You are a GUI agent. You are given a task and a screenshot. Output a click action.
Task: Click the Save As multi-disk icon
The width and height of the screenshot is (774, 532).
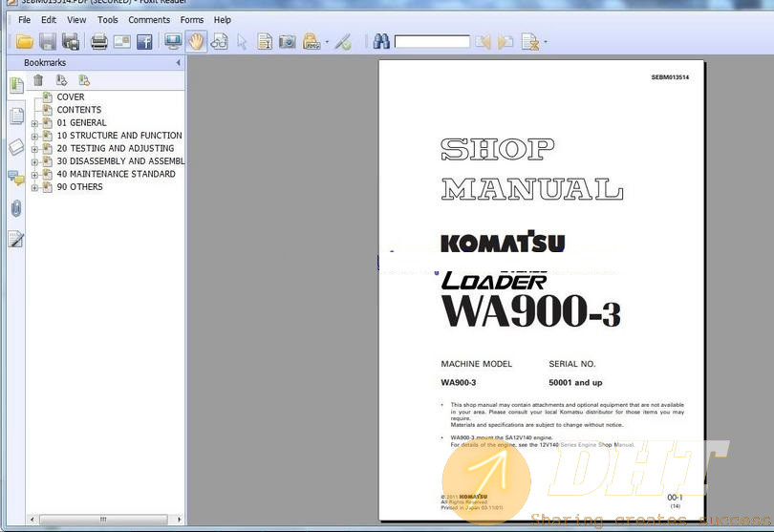click(71, 42)
